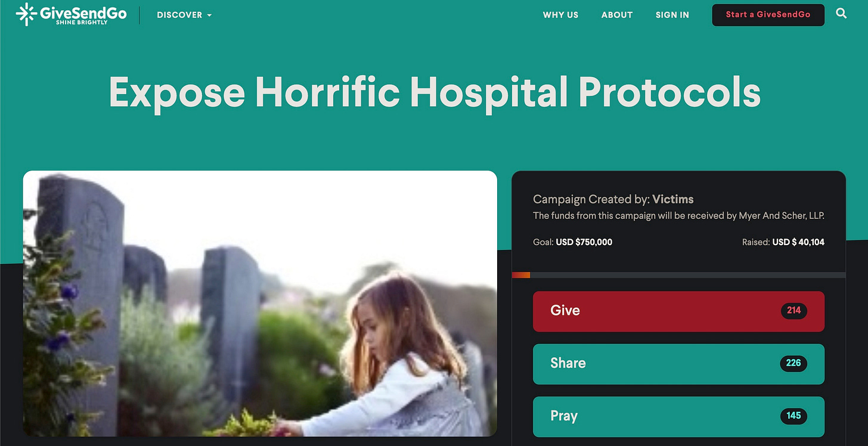The width and height of the screenshot is (868, 446).
Task: Open the About page link
Action: [x=617, y=15]
